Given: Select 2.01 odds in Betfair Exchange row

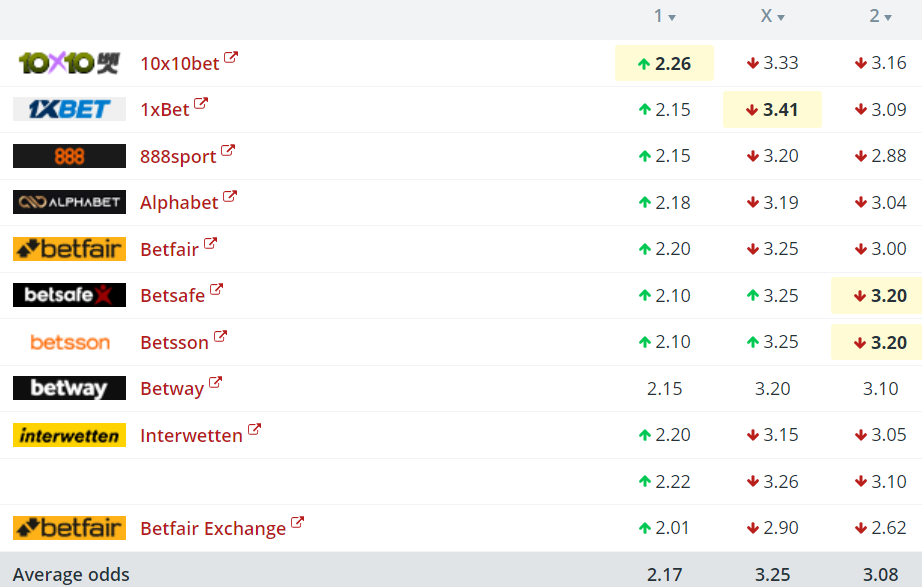Looking at the screenshot, I should pos(664,528).
